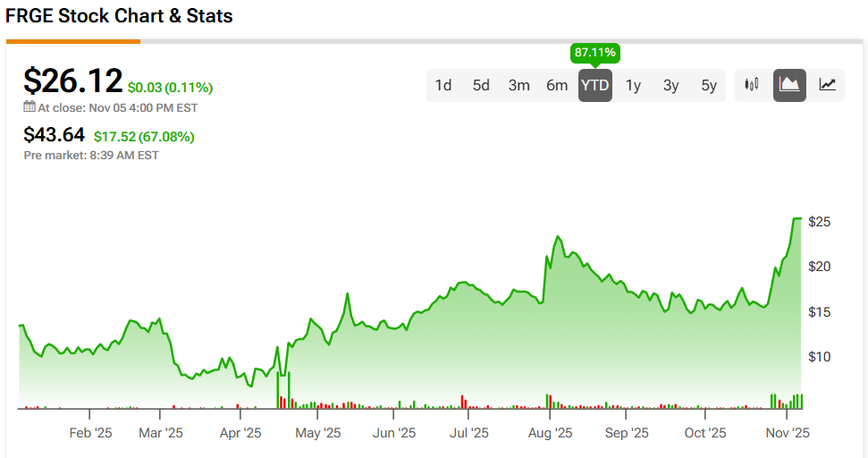This screenshot has width=868, height=458.
Task: Click the Nov '25 date label
Action: click(x=788, y=433)
